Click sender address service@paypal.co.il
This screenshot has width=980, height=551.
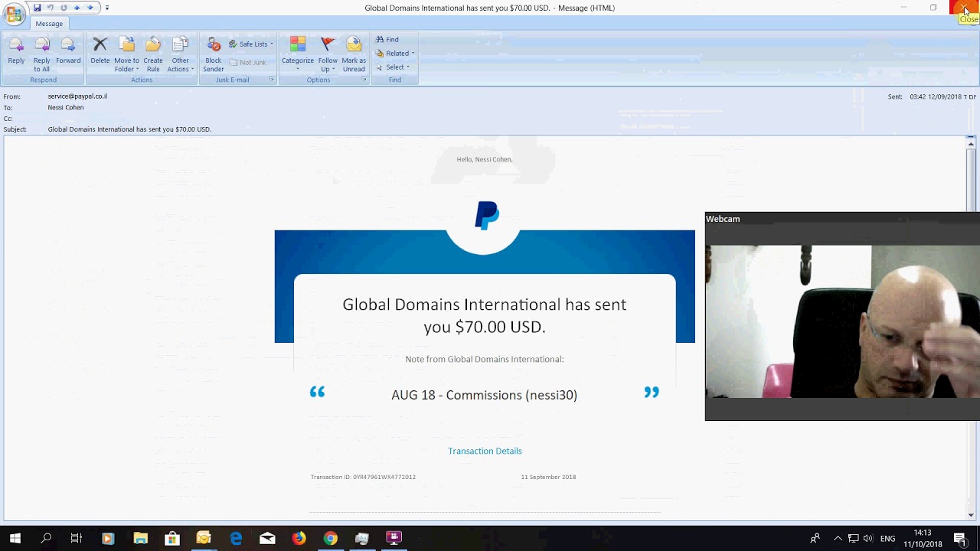tap(77, 96)
